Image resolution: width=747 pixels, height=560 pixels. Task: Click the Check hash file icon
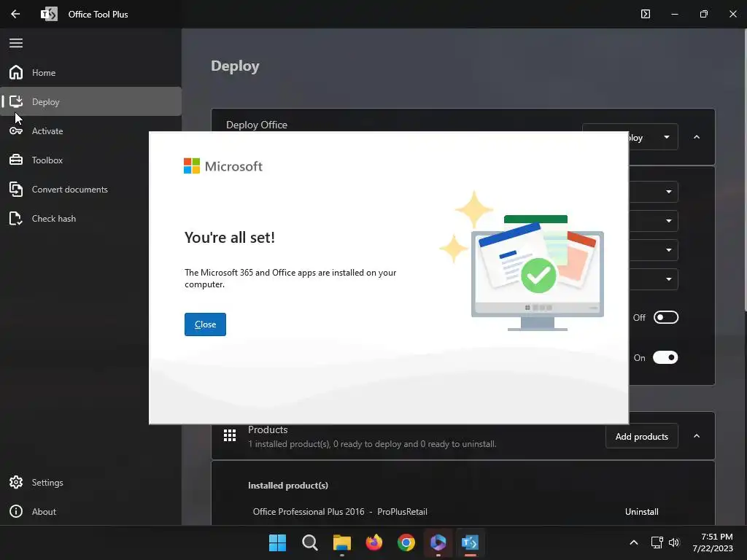16,219
